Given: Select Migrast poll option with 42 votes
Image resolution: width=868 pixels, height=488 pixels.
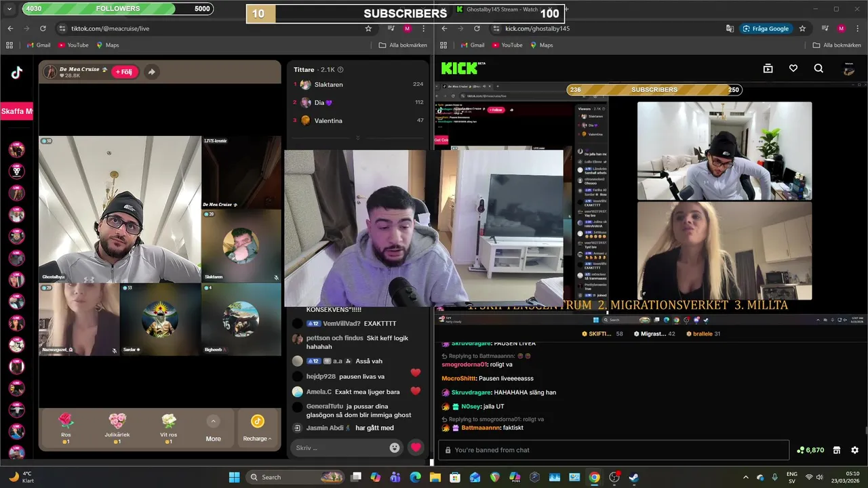Looking at the screenshot, I should click(x=654, y=333).
